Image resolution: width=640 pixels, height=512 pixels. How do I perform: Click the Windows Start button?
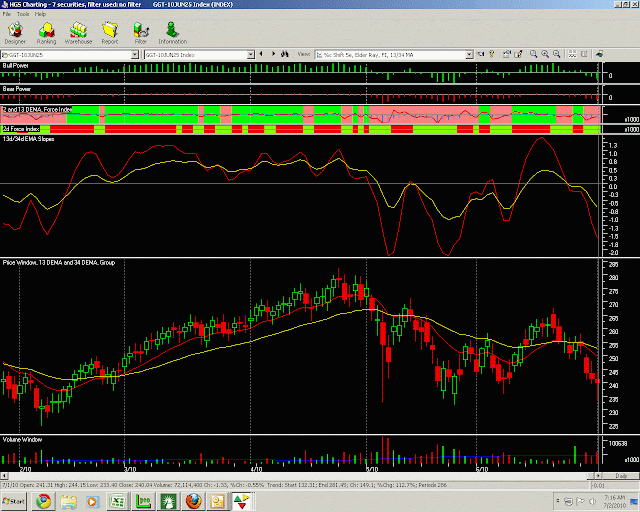14,501
